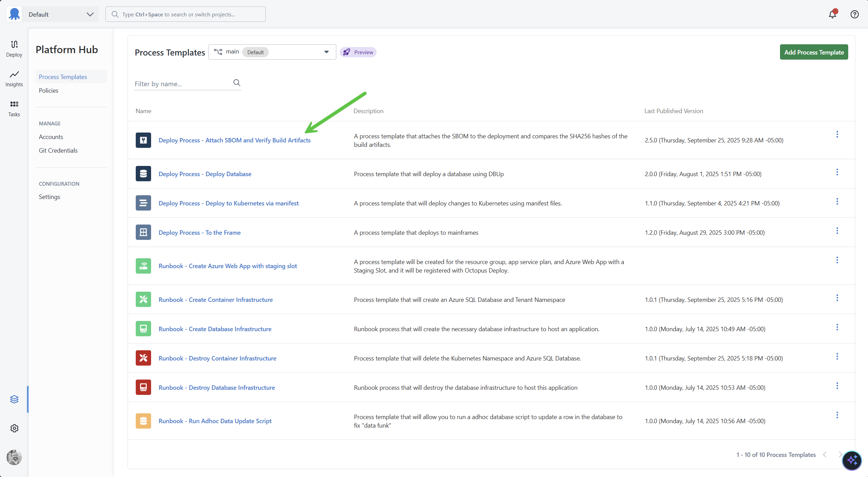Open the Deploy section in the sidebar

click(x=14, y=49)
